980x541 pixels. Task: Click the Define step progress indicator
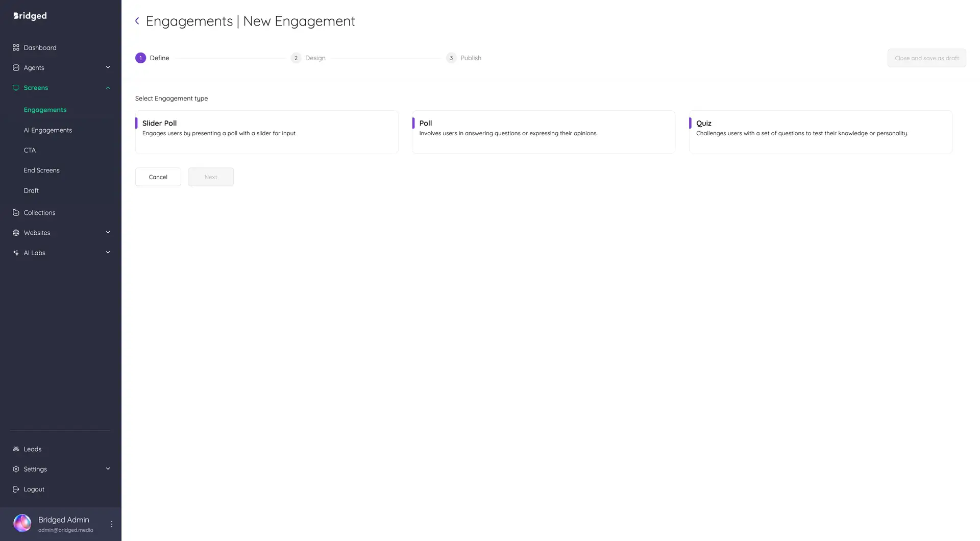point(152,58)
